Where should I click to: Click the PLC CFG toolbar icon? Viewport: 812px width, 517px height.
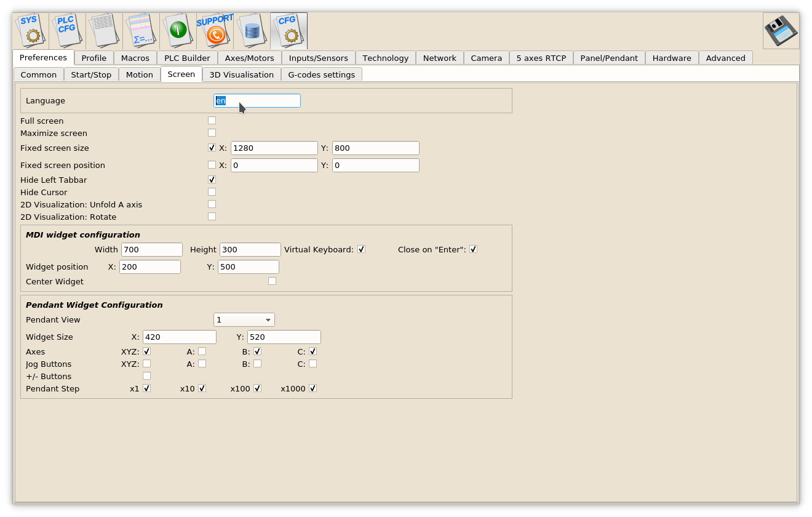pos(67,31)
